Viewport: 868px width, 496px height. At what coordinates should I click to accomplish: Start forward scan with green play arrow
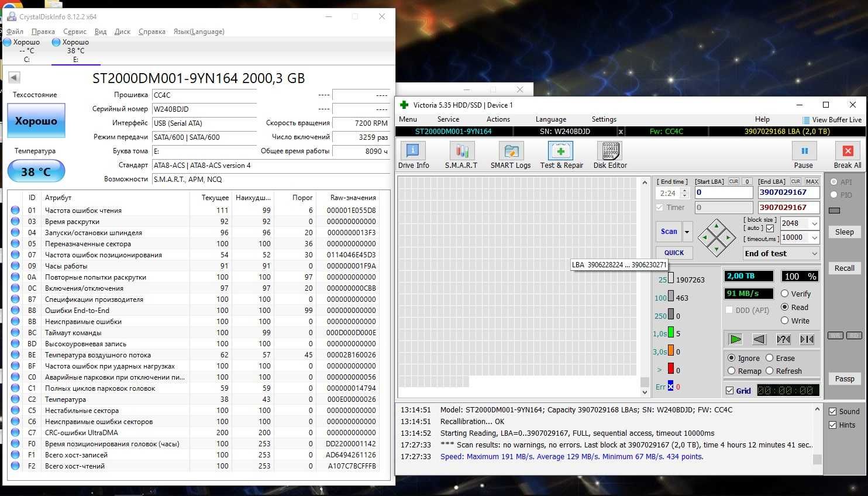(735, 339)
